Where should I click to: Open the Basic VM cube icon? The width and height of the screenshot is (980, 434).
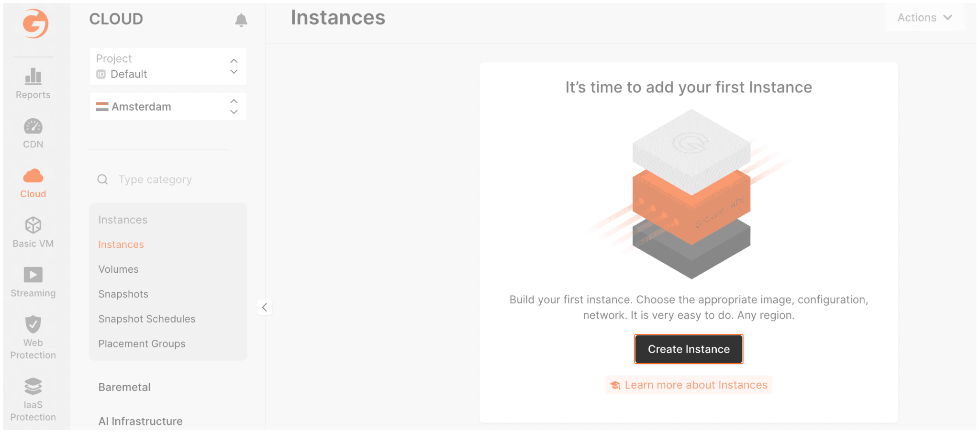click(33, 225)
